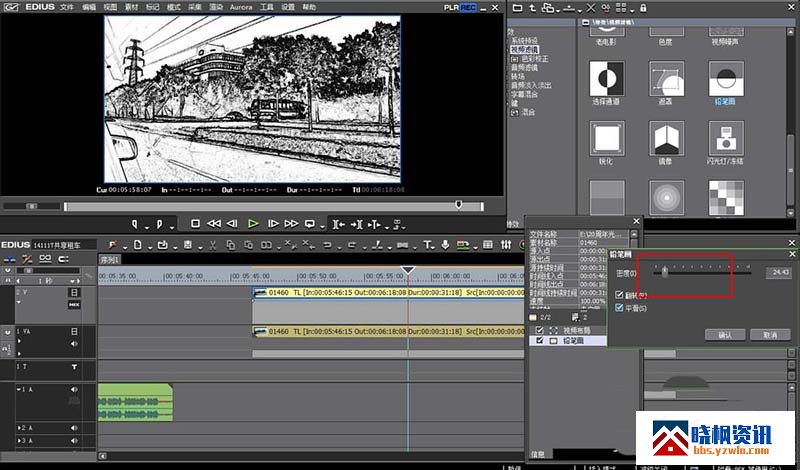
Task: Open the 视图 menu
Action: [x=110, y=7]
